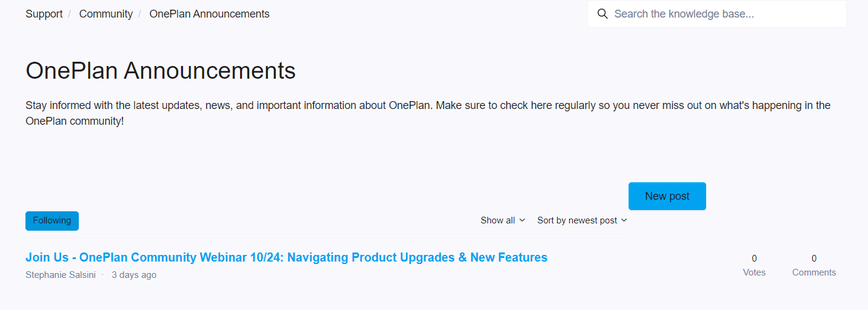Create a post with the New post button

[667, 196]
